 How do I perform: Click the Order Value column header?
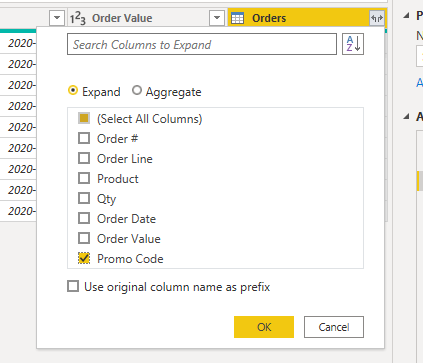click(147, 18)
